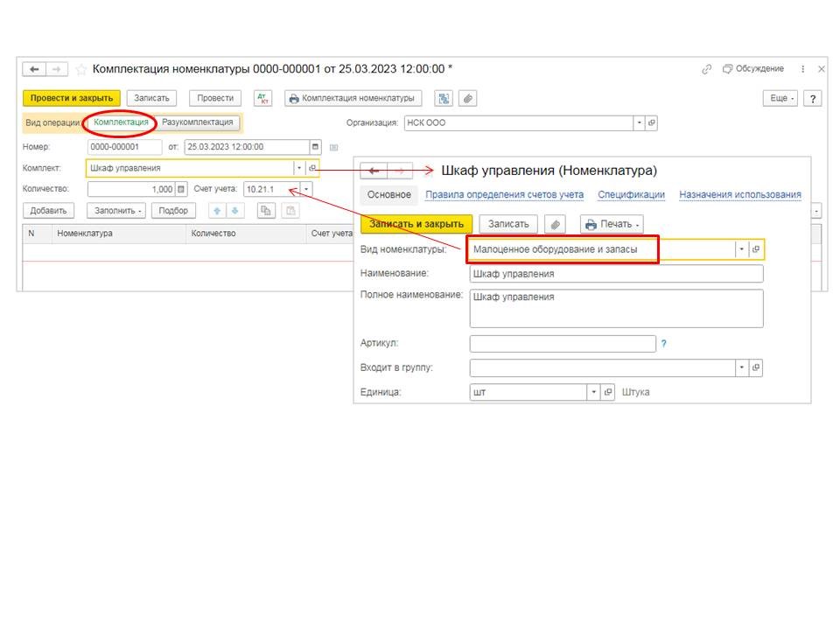Click Добавить to add a row
This screenshot has height=630, width=840.
click(48, 211)
